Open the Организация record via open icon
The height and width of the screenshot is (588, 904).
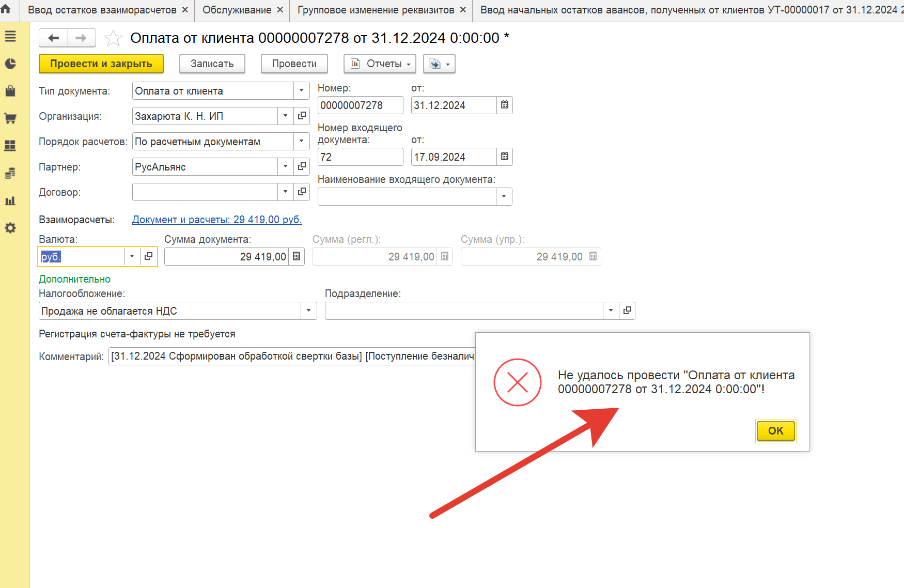[302, 116]
